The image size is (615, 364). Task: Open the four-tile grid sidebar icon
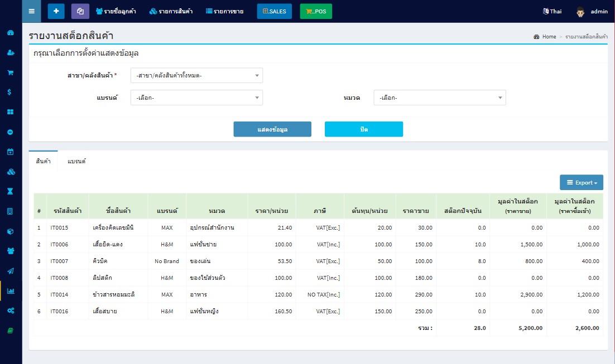point(11,112)
